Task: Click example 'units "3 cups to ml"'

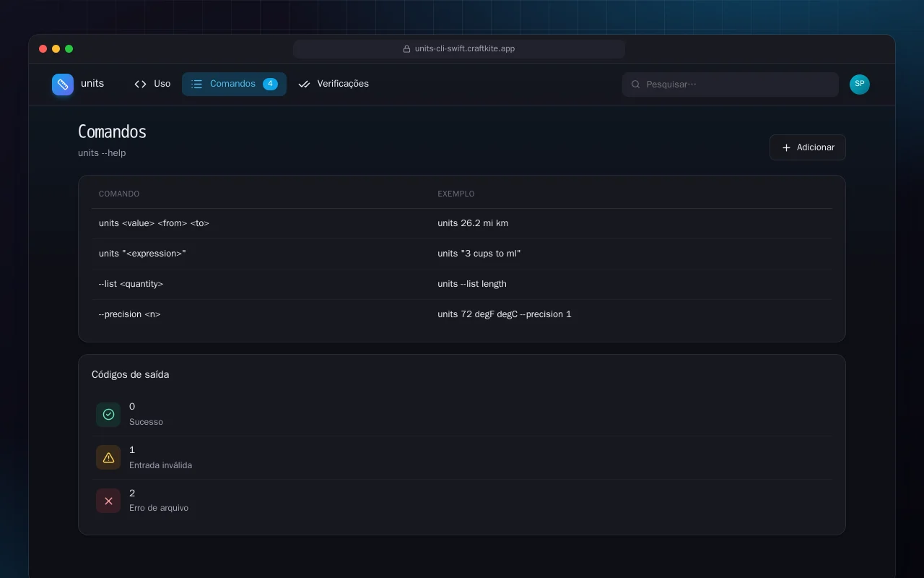Action: coord(479,254)
